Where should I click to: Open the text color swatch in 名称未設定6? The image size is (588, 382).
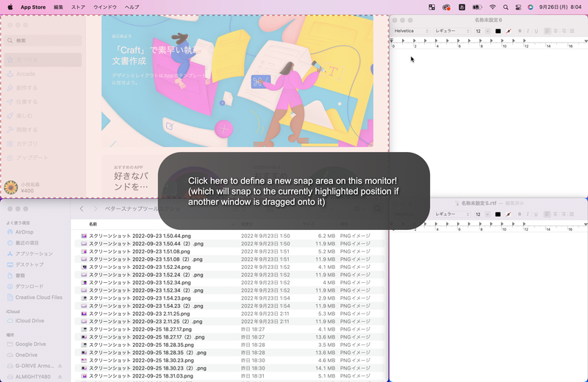coord(498,31)
